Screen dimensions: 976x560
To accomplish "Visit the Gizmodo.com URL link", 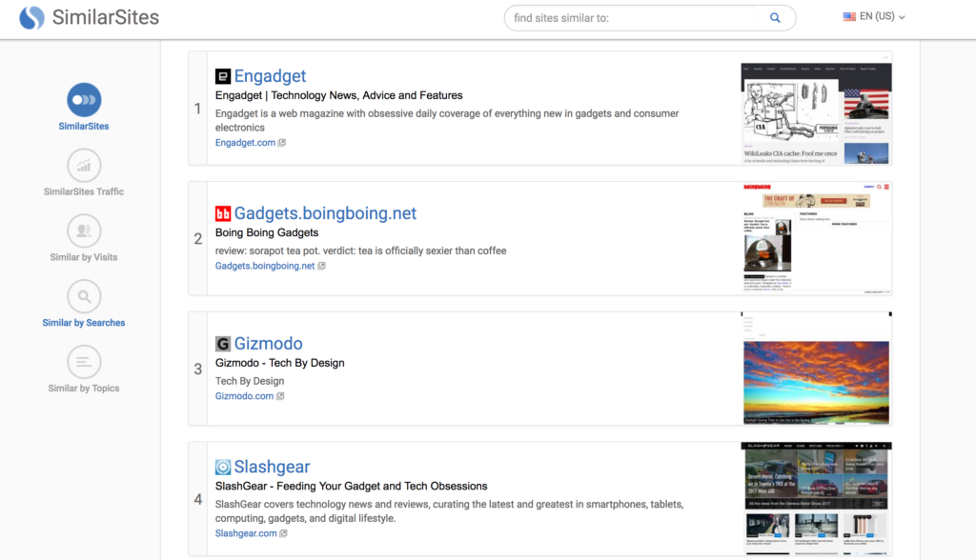I will point(245,396).
